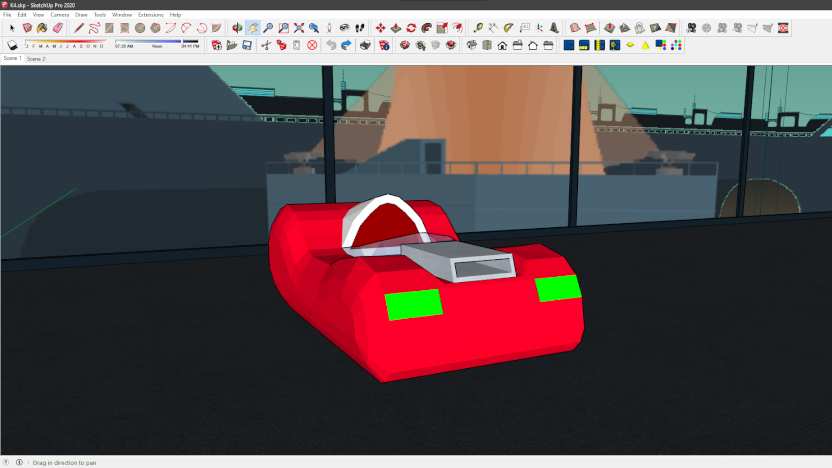The height and width of the screenshot is (468, 832).
Task: Select the Move tool
Action: pos(380,28)
